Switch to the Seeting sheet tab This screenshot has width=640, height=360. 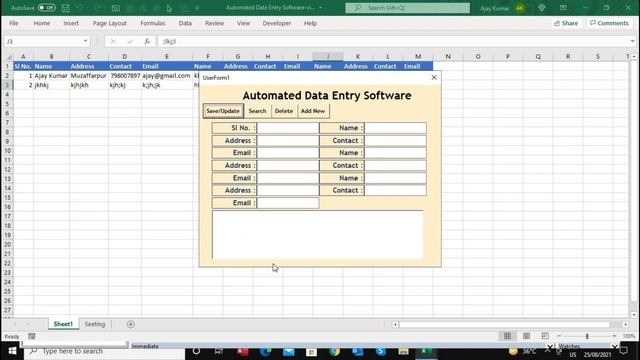click(x=95, y=324)
